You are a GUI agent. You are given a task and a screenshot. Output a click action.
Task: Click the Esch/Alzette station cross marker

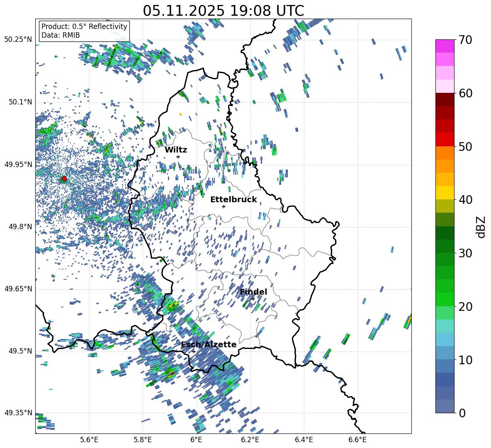[x=194, y=351]
